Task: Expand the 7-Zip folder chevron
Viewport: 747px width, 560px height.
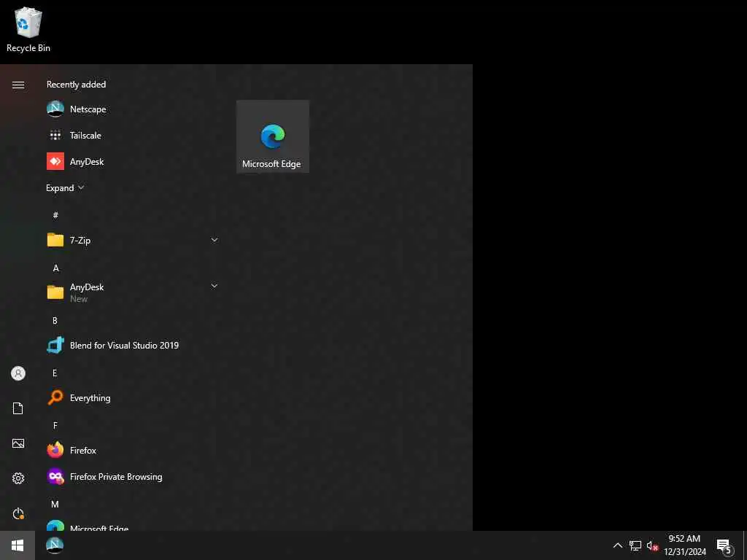Action: click(214, 240)
